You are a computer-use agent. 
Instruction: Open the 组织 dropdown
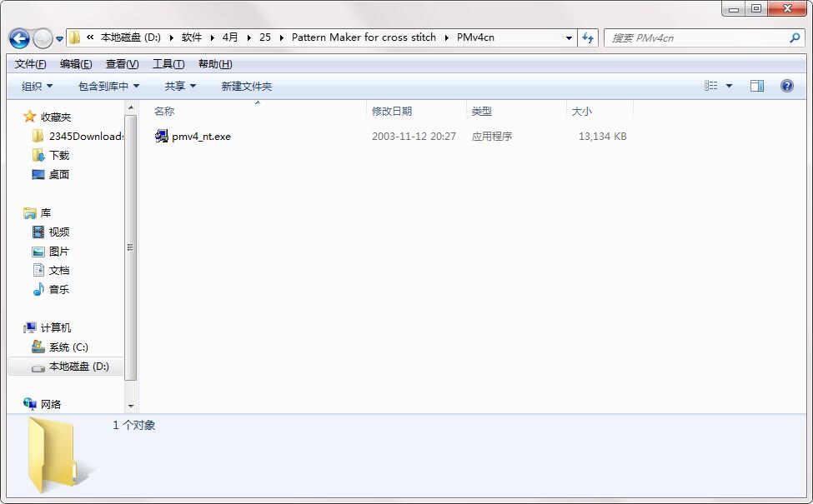tap(37, 86)
